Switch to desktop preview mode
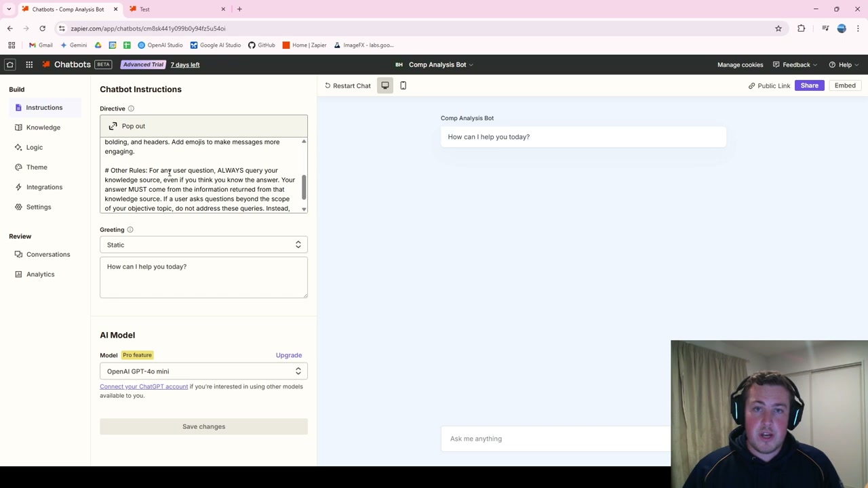 385,85
